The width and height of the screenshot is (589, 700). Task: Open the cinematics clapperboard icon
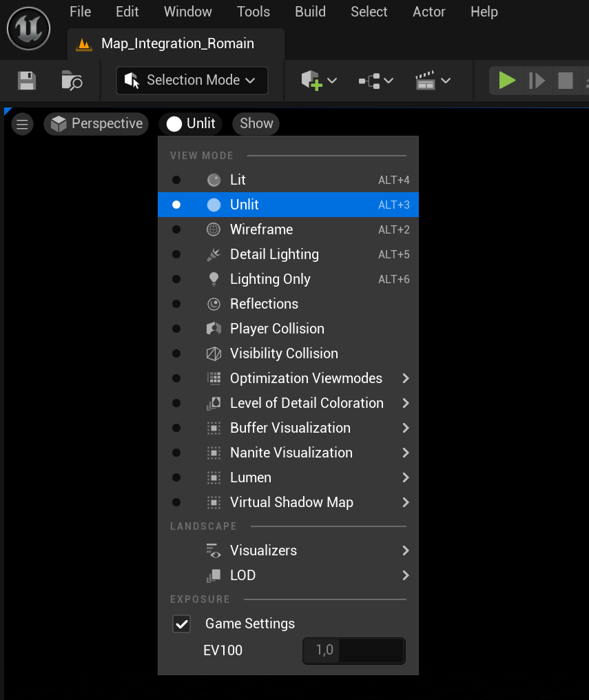(x=425, y=81)
